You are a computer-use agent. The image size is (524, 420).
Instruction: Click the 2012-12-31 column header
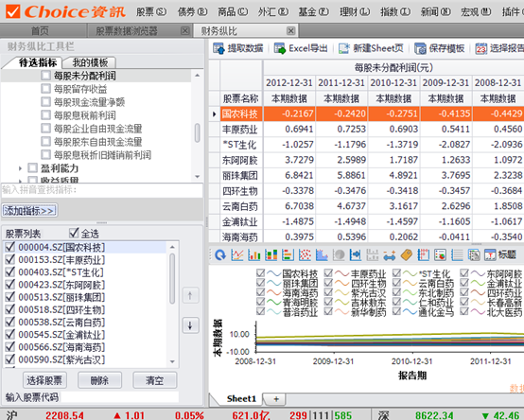pyautogui.click(x=289, y=83)
